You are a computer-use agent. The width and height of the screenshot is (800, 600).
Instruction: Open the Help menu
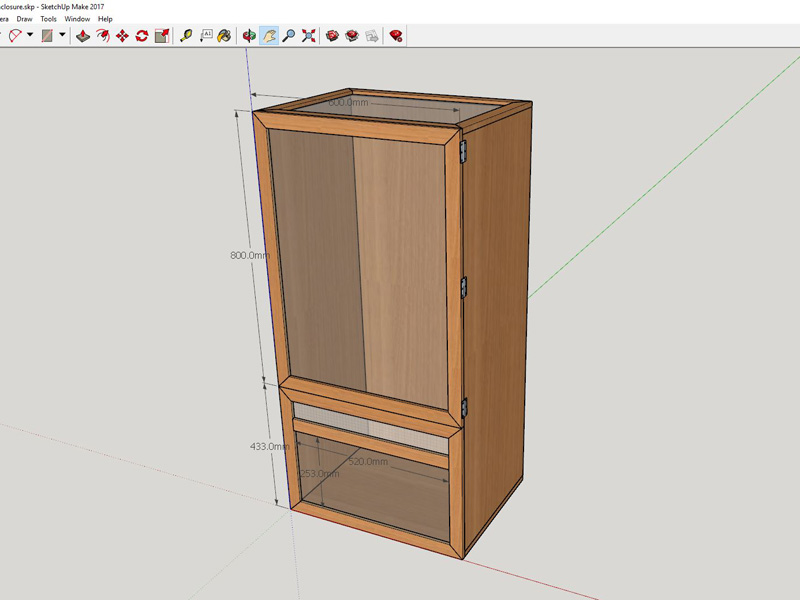click(x=105, y=19)
